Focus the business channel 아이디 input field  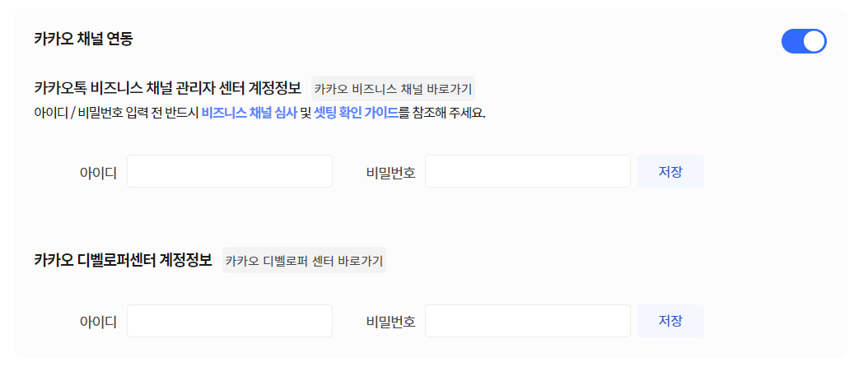(x=229, y=171)
